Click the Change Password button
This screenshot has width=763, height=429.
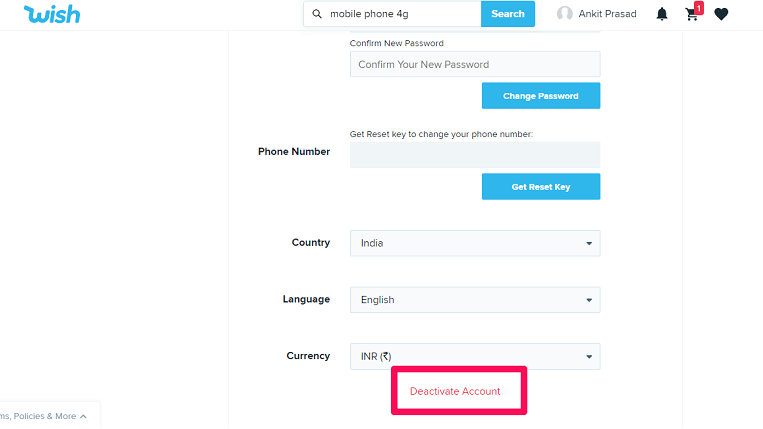pyautogui.click(x=541, y=96)
